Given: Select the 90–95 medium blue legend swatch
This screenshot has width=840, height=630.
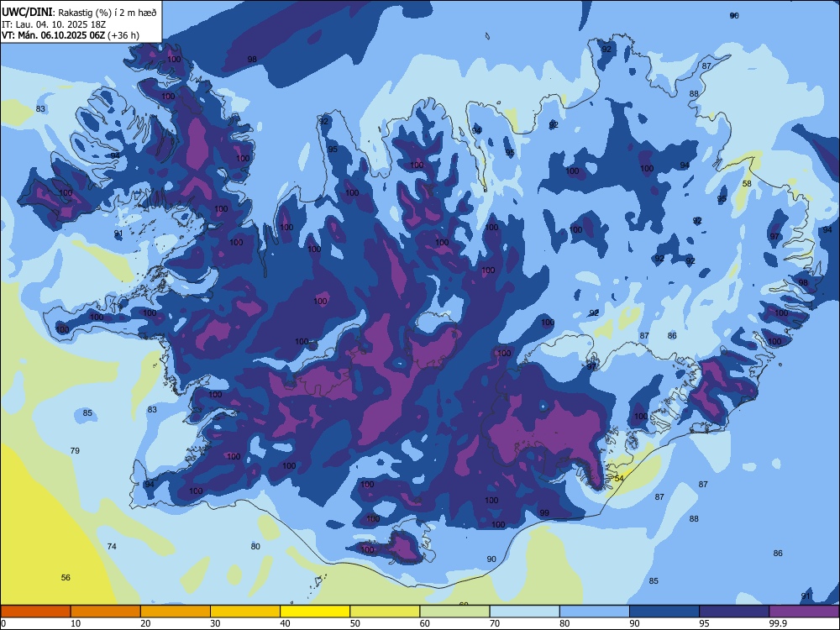Looking at the screenshot, I should (664, 612).
